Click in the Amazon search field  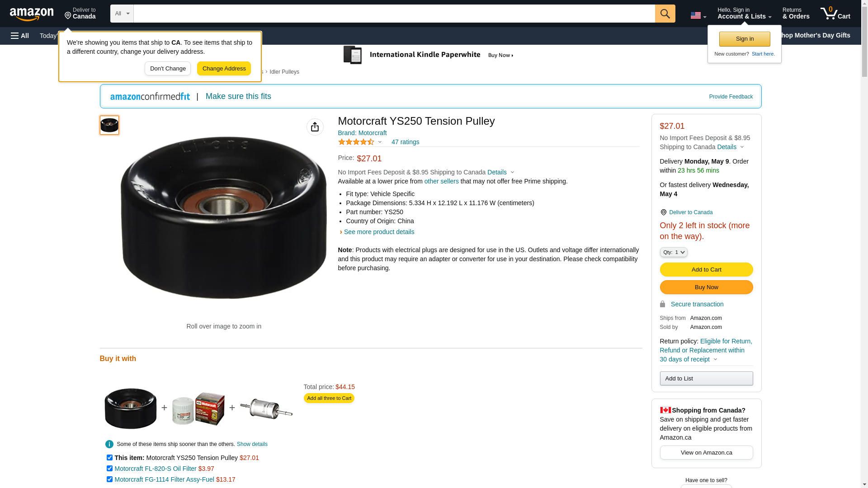click(x=394, y=14)
